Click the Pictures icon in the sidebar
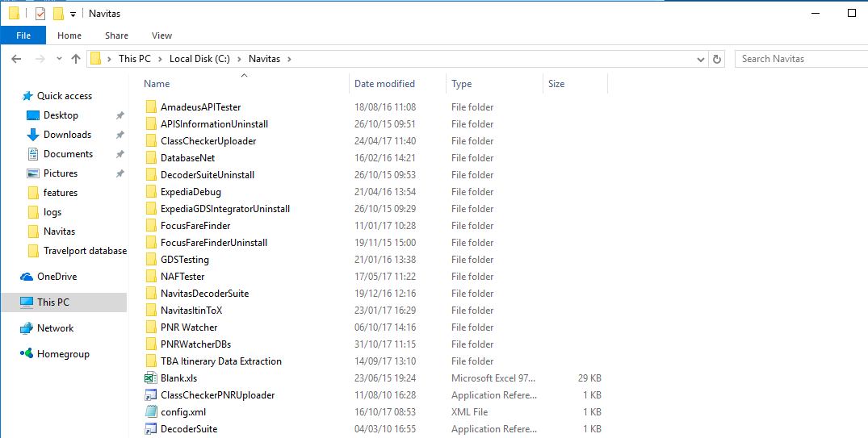This screenshot has height=438, width=868. pyautogui.click(x=33, y=173)
